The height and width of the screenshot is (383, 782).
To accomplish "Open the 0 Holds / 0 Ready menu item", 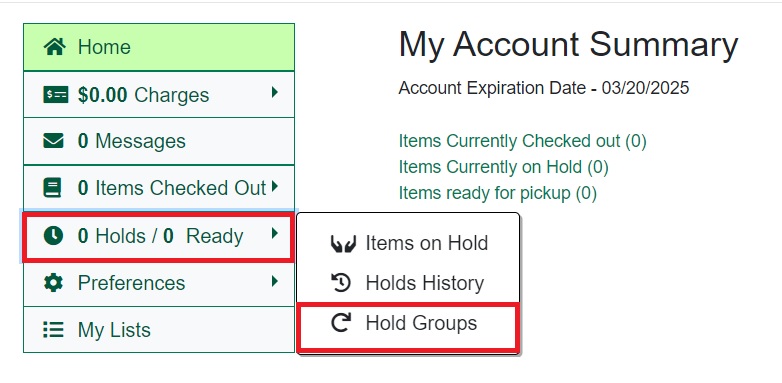I will tap(158, 236).
